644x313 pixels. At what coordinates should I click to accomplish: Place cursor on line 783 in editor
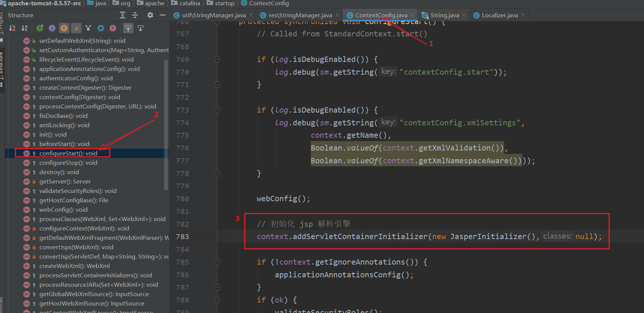[x=429, y=236]
